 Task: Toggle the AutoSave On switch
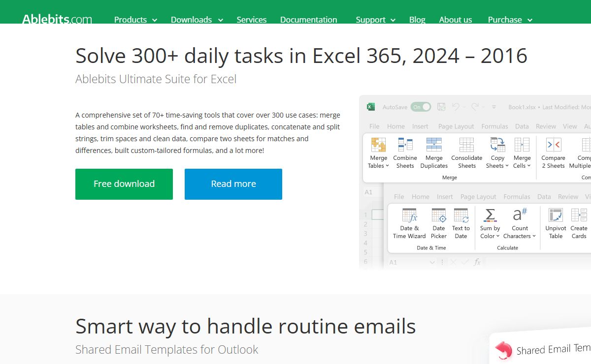click(421, 107)
